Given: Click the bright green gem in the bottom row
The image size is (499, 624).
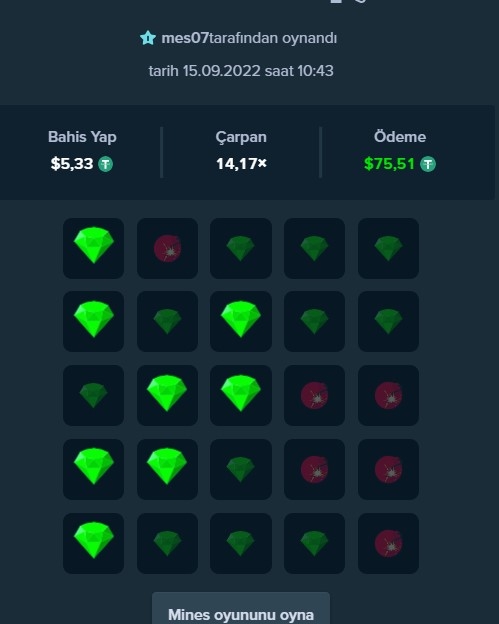Looking at the screenshot, I should pyautogui.click(x=94, y=543).
